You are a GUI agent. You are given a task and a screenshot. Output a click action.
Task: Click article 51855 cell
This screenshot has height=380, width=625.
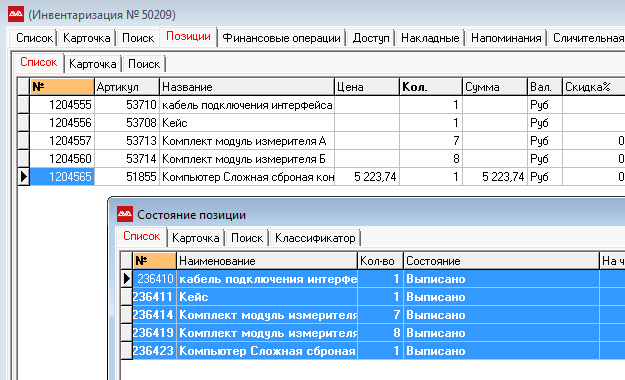[x=127, y=177]
